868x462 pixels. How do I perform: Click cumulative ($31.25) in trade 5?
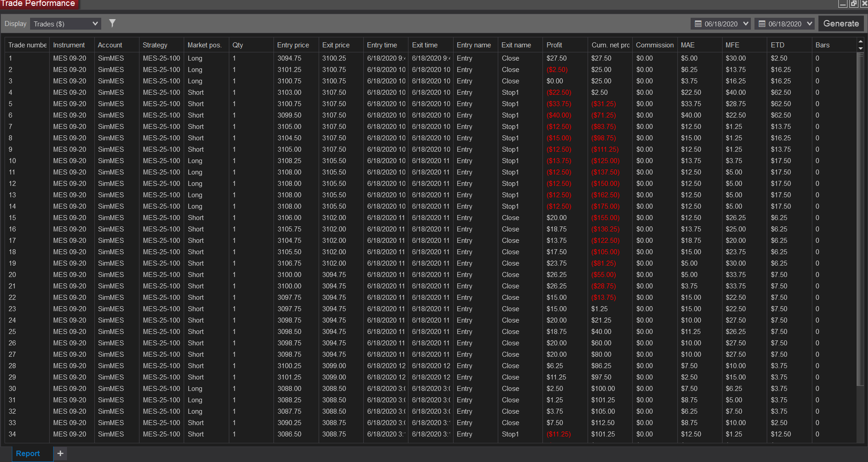coord(604,104)
